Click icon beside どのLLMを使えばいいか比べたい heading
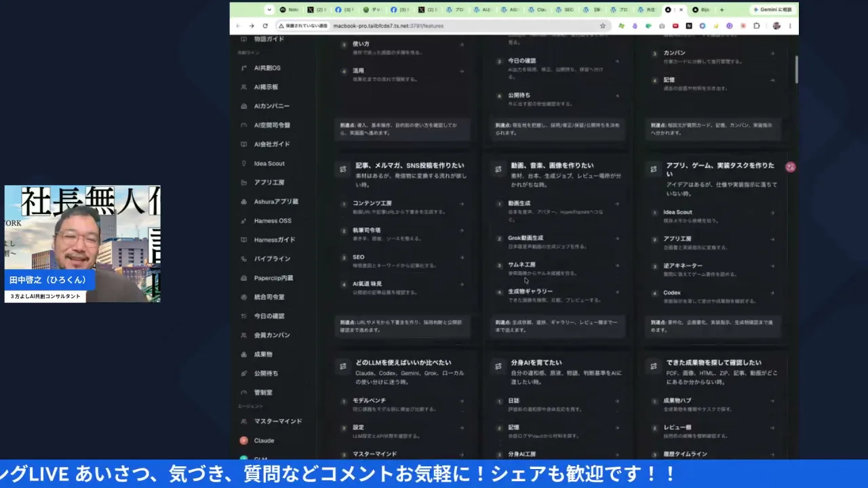868x488 pixels. click(343, 367)
